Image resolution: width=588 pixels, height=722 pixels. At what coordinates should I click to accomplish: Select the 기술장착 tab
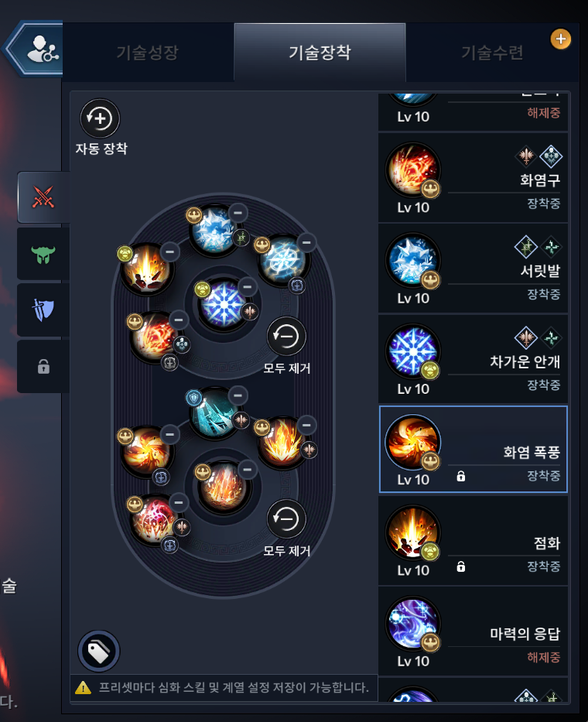click(x=320, y=53)
